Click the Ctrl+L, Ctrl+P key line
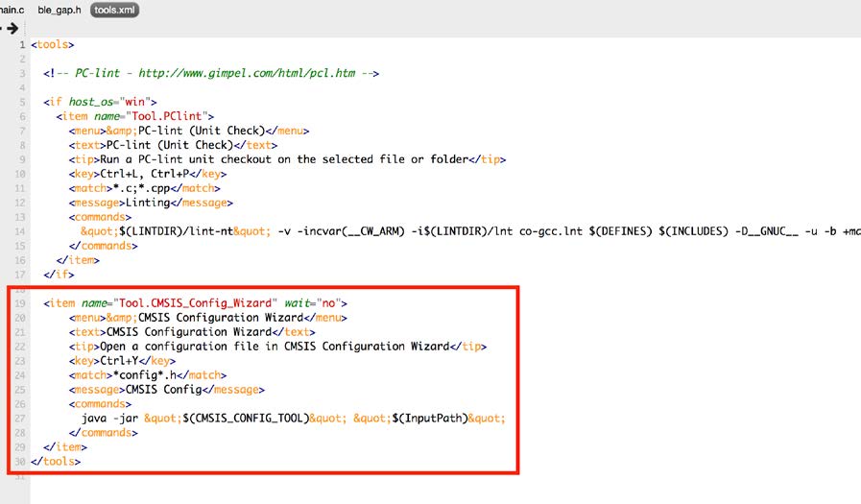The width and height of the screenshot is (861, 504). pos(147,174)
